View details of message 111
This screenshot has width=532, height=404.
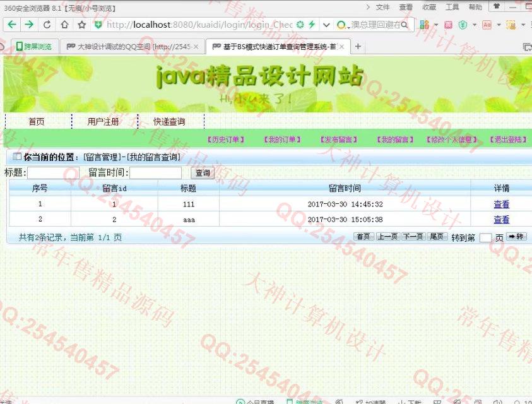(501, 204)
